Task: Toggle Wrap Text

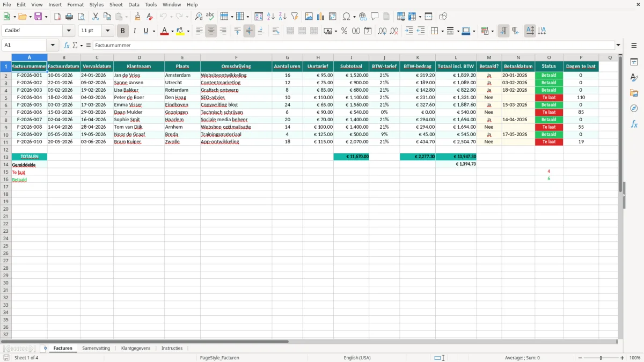Action: click(x=276, y=31)
